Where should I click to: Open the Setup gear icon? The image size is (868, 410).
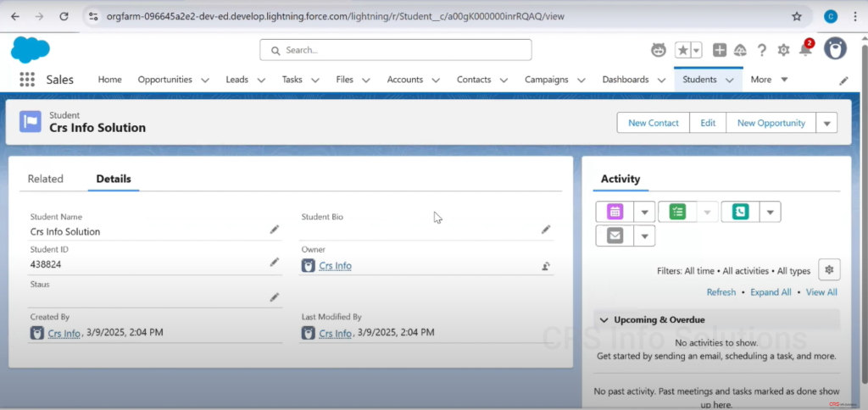(783, 50)
